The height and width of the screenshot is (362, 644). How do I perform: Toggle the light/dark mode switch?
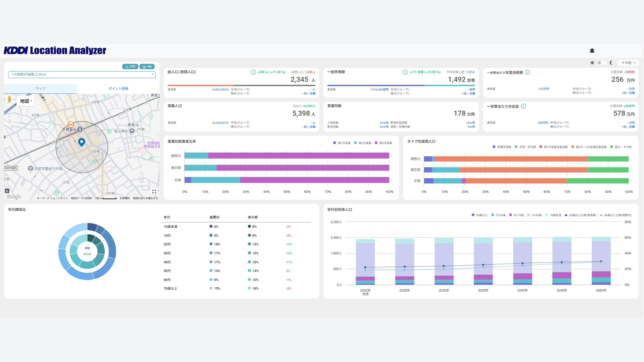tap(602, 63)
